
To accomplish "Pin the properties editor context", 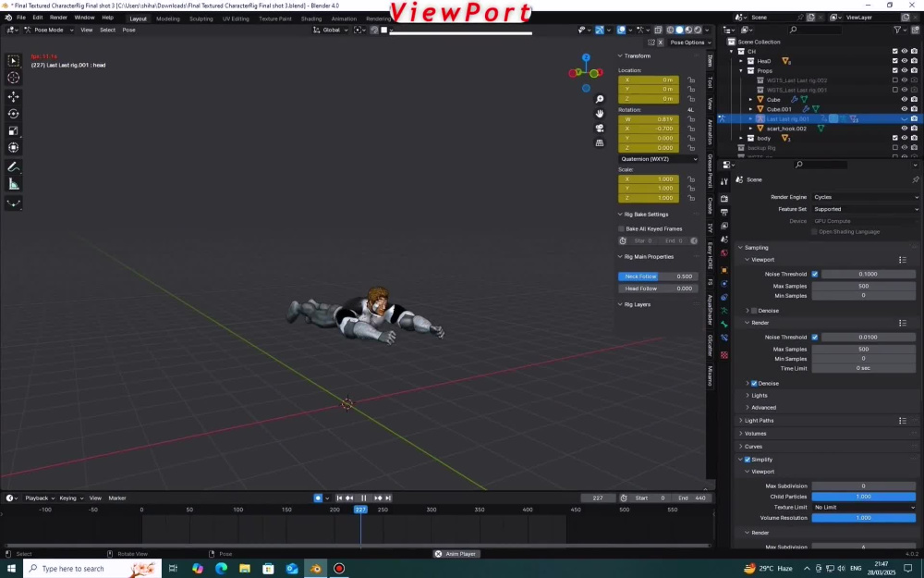I will pos(915,179).
